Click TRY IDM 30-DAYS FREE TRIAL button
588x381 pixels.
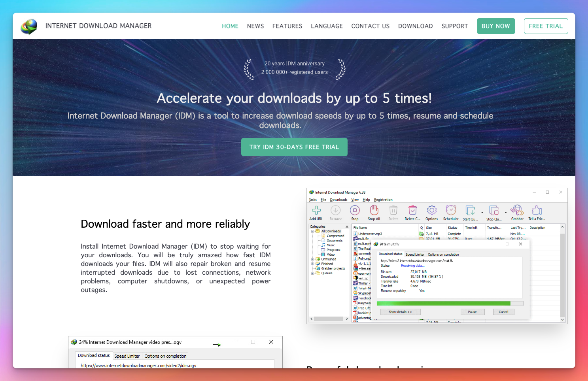pos(294,147)
